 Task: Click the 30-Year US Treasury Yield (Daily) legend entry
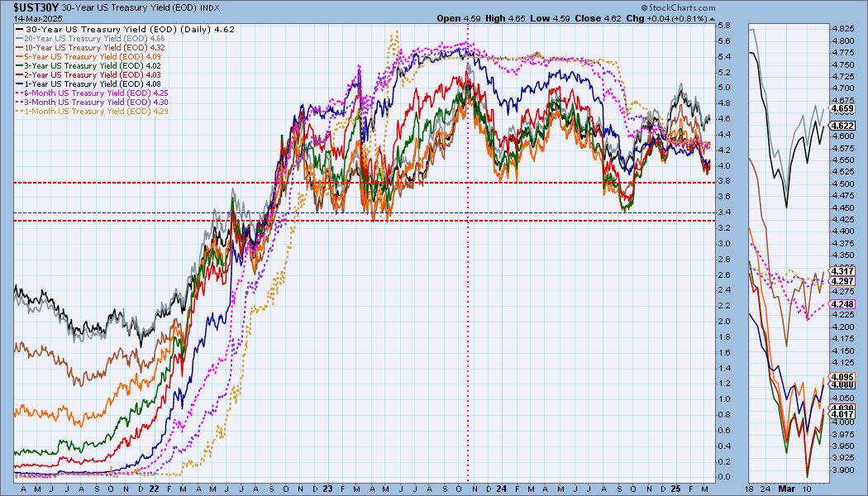point(130,29)
